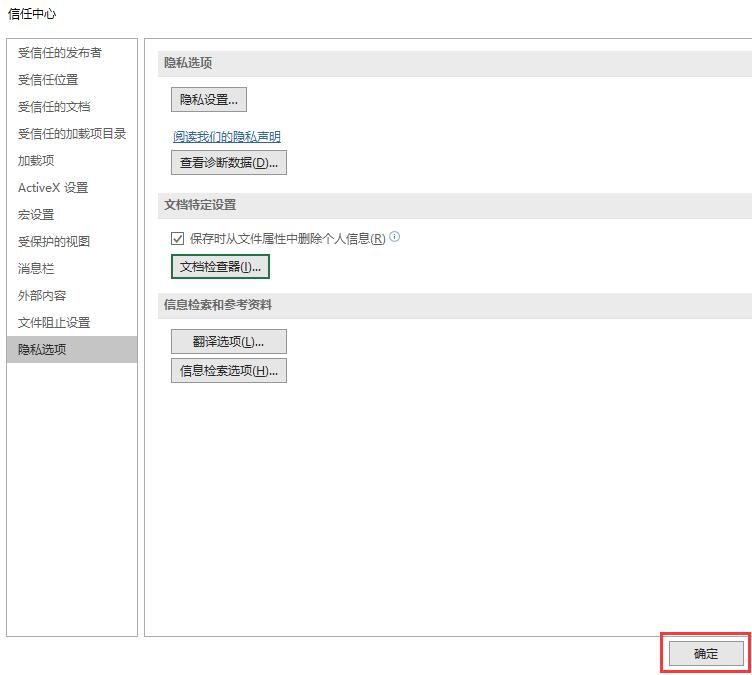Select 文件阻止设置 in the sidebar
Viewport: 752px width, 675px height.
tap(54, 323)
